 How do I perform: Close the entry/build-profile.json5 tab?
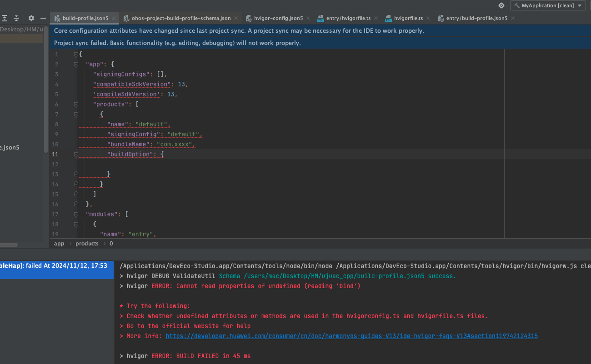(513, 18)
